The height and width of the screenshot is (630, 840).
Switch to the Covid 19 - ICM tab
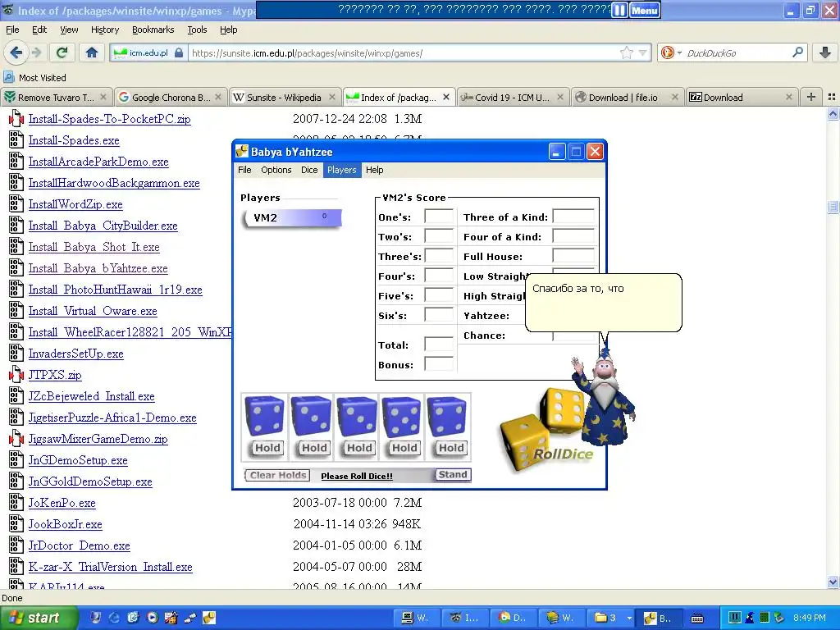click(512, 97)
